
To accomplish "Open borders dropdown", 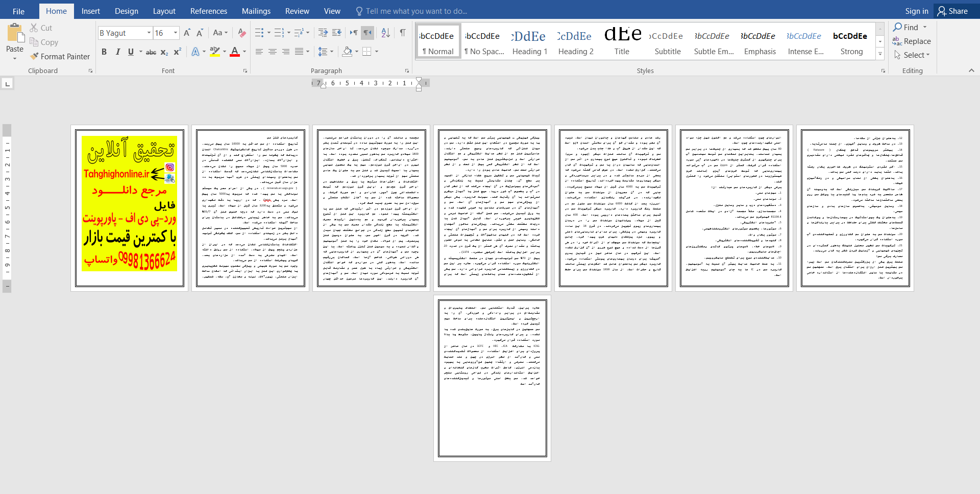I will [x=377, y=52].
